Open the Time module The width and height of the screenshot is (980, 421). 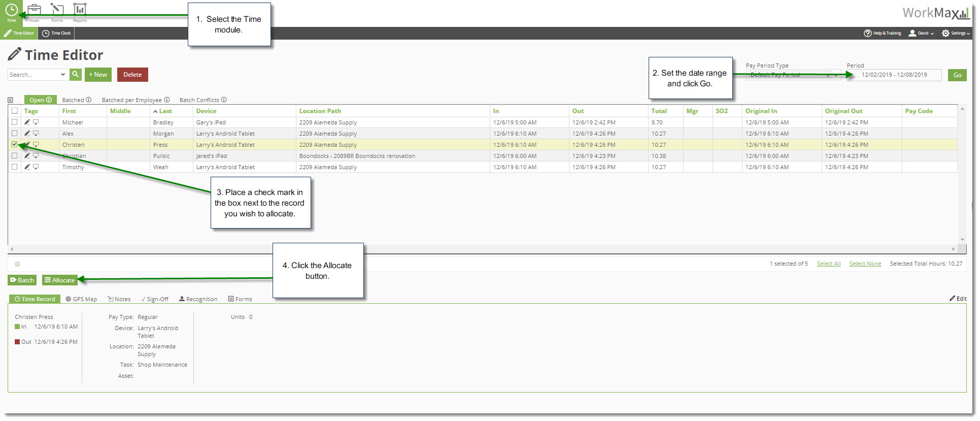coord(11,13)
